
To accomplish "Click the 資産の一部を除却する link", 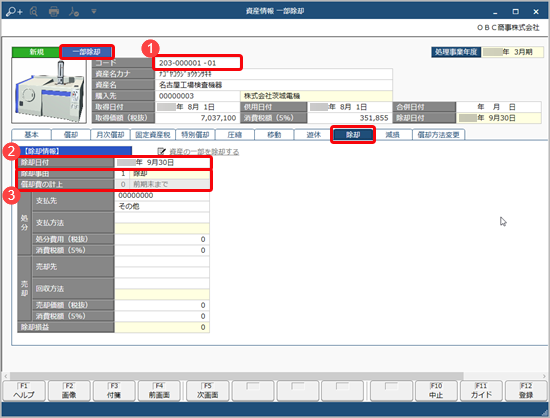I will [x=204, y=152].
